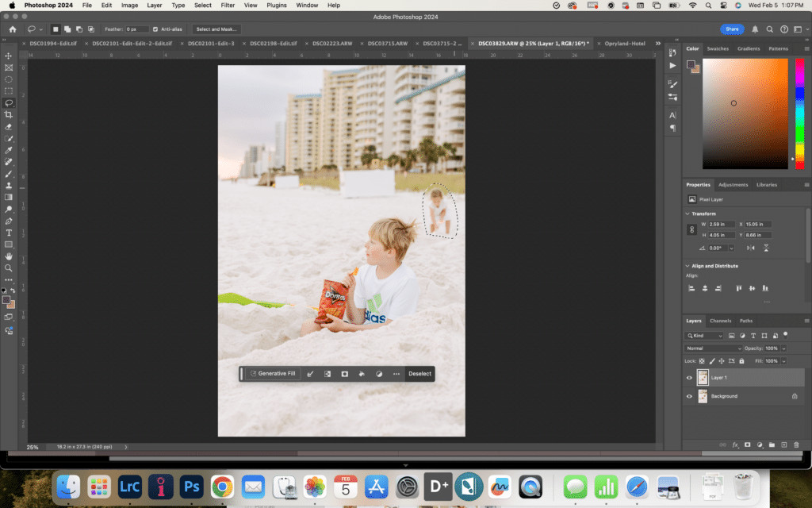The height and width of the screenshot is (508, 812).
Task: Click Intersect with selection mode icon
Action: pyautogui.click(x=91, y=29)
